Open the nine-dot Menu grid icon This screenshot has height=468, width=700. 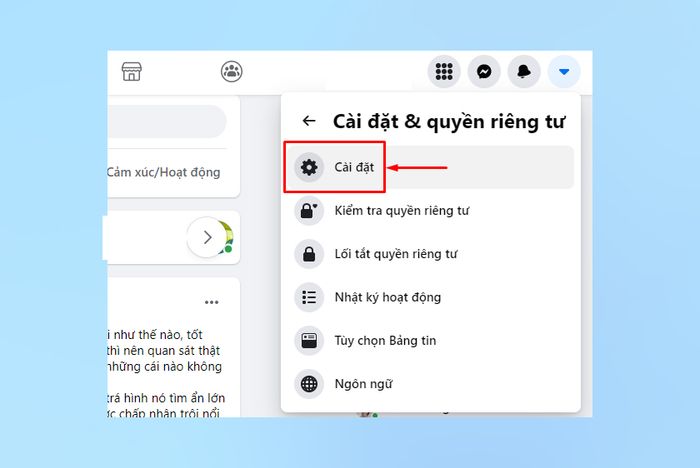[444, 71]
